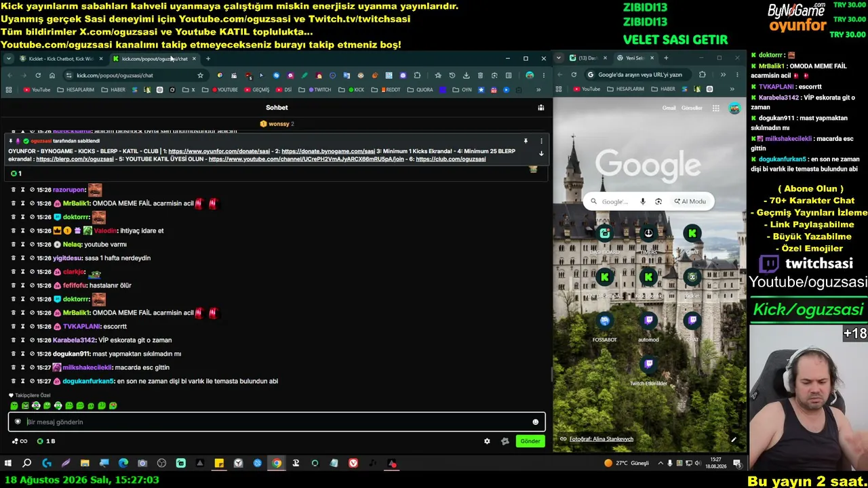Delete razorupon's chat message with the trash icon
Viewport: 868px width, 488px height.
pos(13,190)
